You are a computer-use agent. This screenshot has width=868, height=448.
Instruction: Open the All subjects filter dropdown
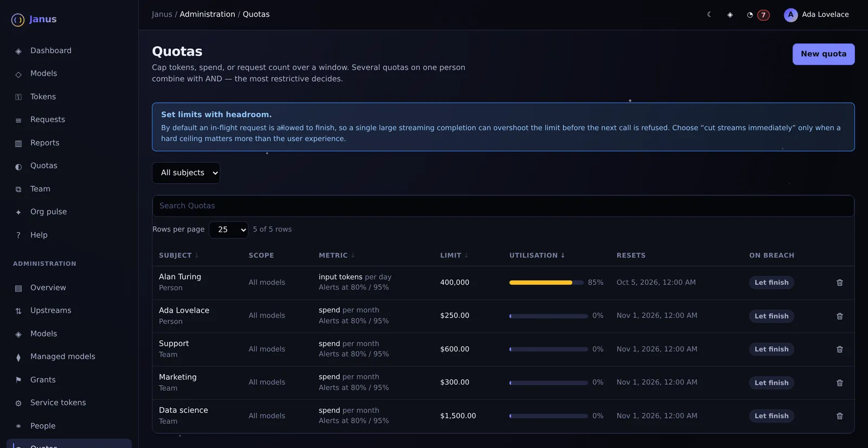click(186, 173)
